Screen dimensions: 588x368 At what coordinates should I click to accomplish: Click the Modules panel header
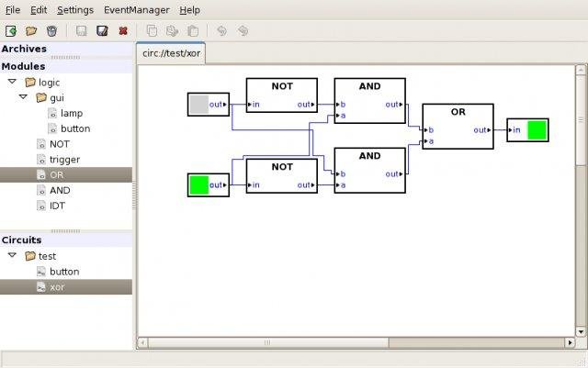click(66, 66)
